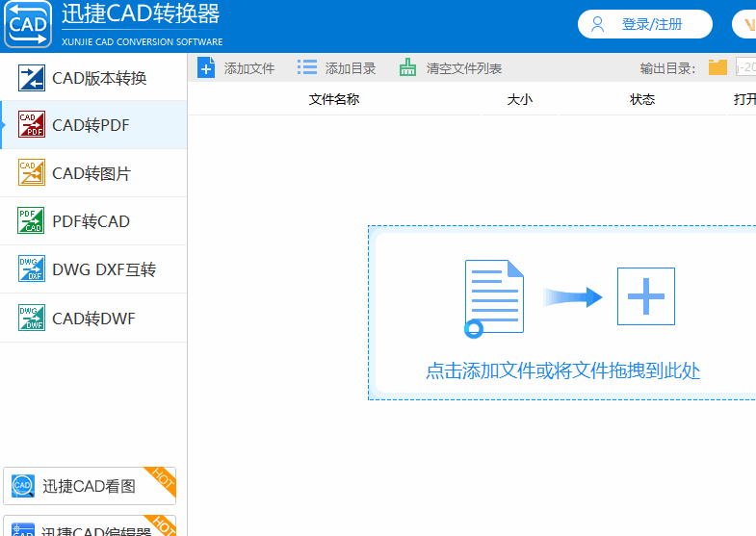The image size is (756, 536).
Task: Select CAD转PDF sidebar entry
Action: tap(93, 125)
